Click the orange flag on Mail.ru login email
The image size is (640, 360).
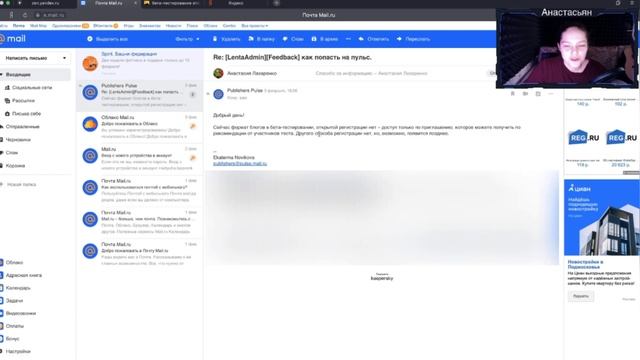193,158
